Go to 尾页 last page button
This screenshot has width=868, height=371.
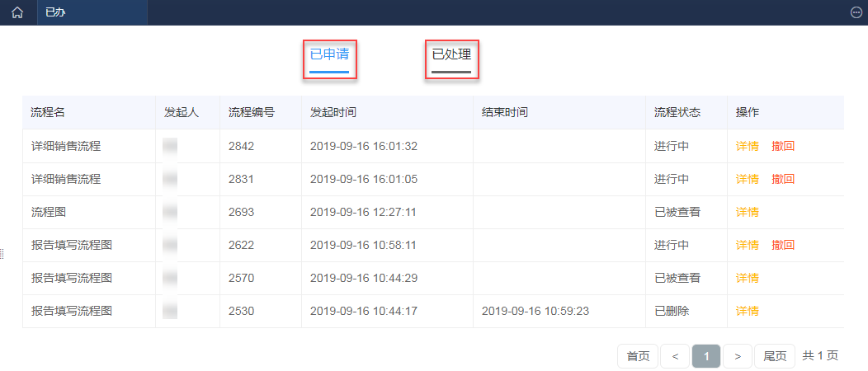[775, 357]
